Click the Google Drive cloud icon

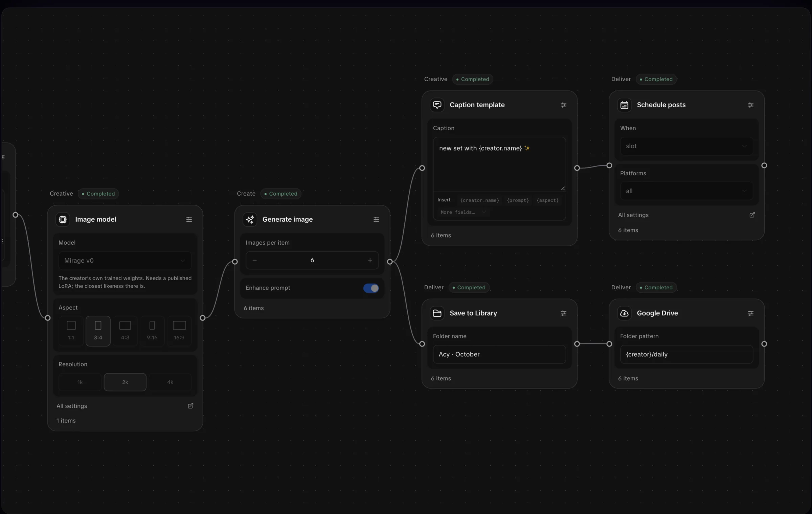[x=624, y=313]
